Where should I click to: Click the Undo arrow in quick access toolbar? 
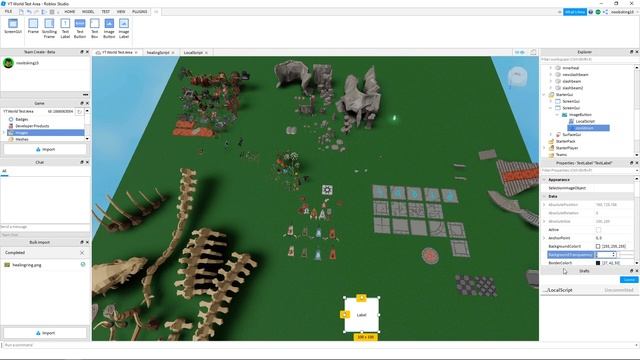point(29,12)
